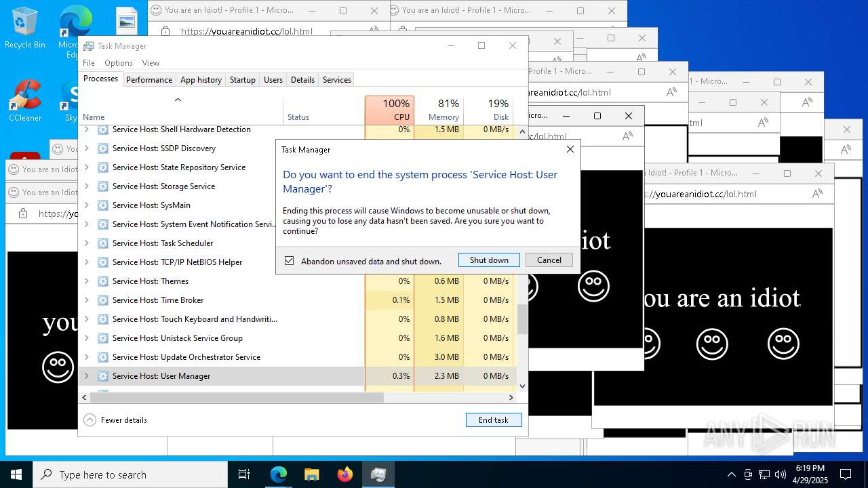868x488 pixels.
Task: Click the Fewer details collapse arrow icon
Action: (90, 420)
